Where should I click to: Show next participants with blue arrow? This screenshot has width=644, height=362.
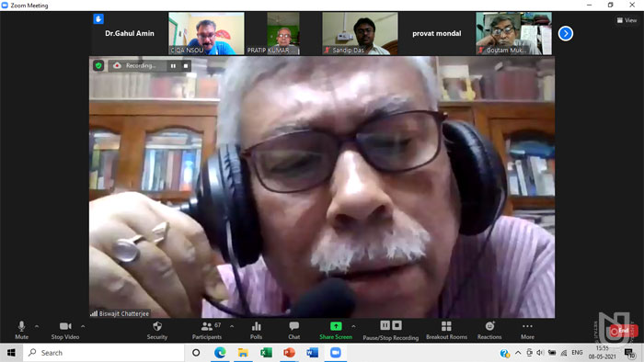(x=566, y=33)
